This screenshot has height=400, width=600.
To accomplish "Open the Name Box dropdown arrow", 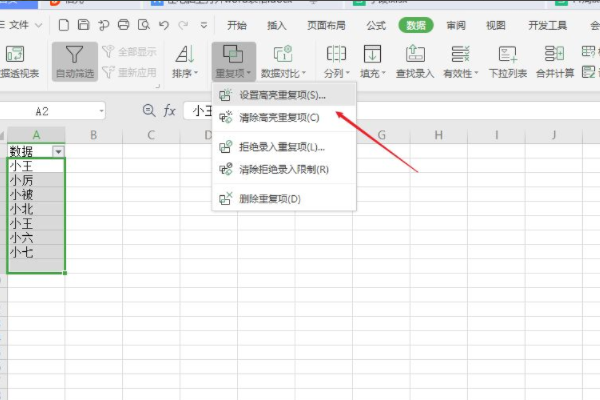I will click(101, 111).
